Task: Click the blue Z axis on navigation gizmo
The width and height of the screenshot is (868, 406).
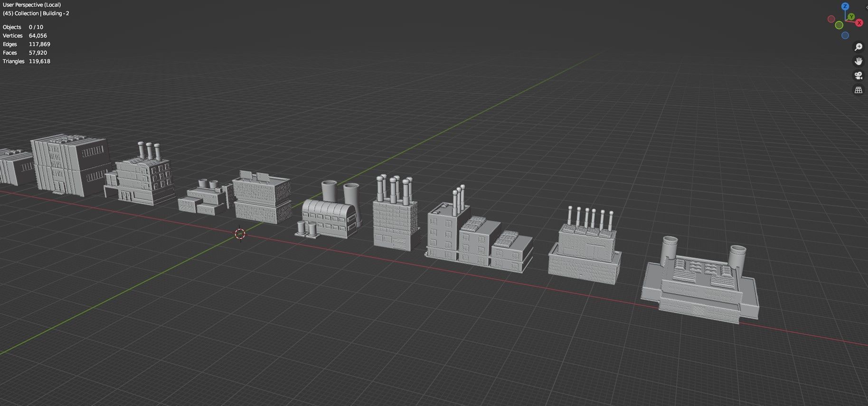Action: pyautogui.click(x=845, y=6)
